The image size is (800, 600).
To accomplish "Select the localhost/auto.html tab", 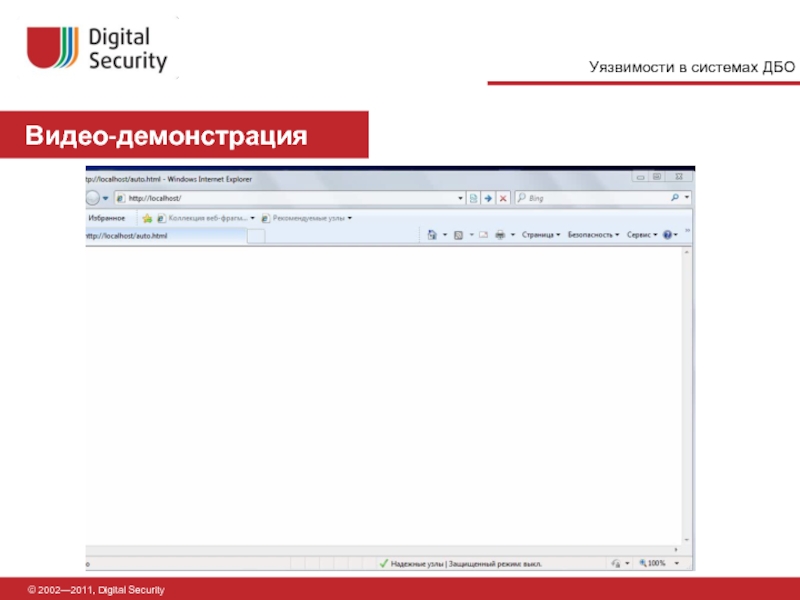I will point(166,236).
